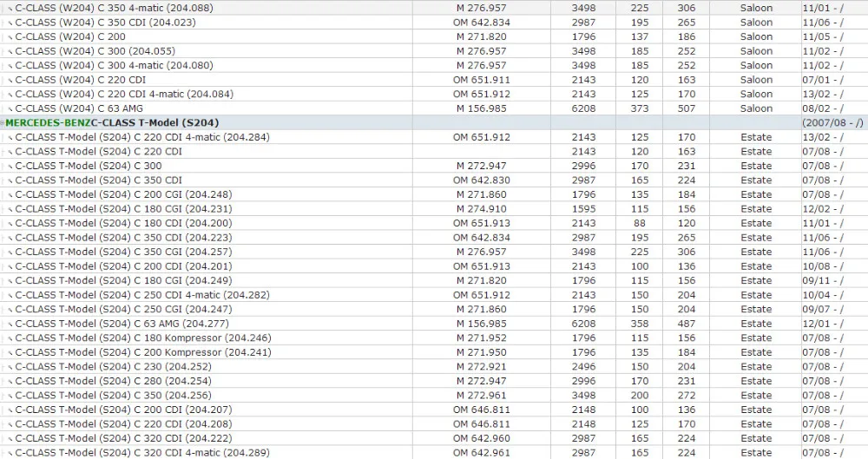Select T-Model C 350 CDI (204.223) row
The height and width of the screenshot is (459, 868).
click(434, 238)
